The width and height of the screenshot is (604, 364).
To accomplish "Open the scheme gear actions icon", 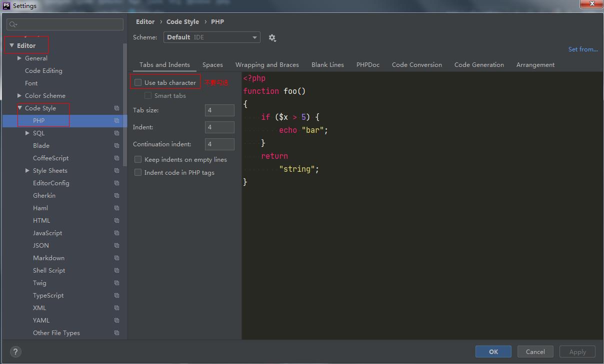I will tap(272, 38).
